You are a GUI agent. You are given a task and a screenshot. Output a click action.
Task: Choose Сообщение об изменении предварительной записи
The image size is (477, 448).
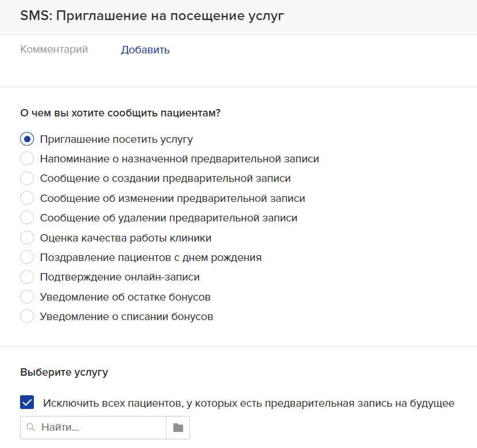point(27,198)
